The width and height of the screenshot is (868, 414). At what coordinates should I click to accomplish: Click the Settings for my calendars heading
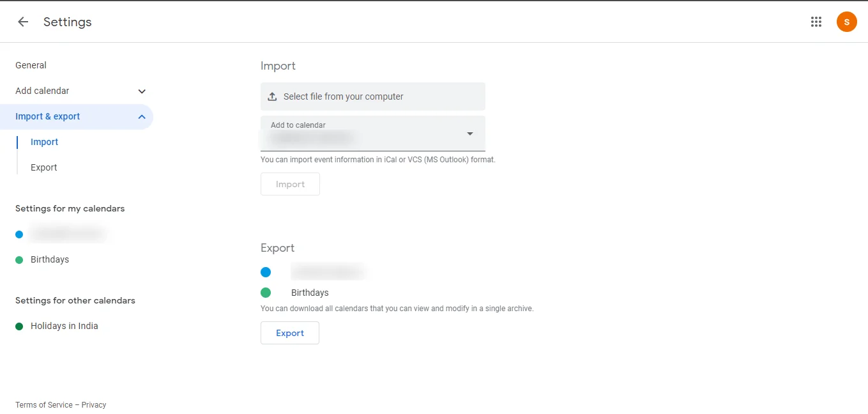click(70, 208)
